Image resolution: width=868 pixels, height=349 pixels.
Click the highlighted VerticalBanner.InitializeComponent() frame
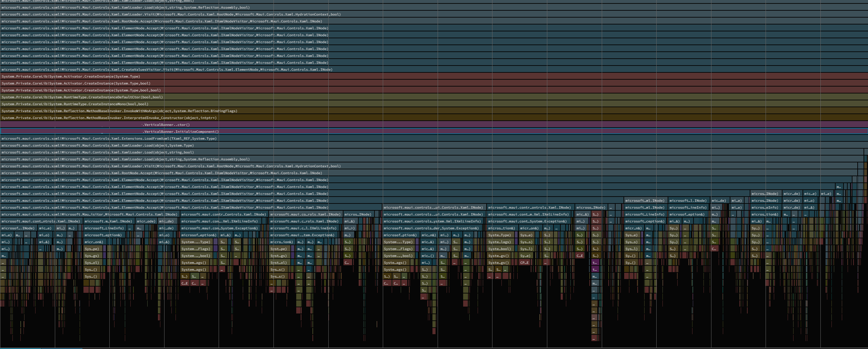434,131
